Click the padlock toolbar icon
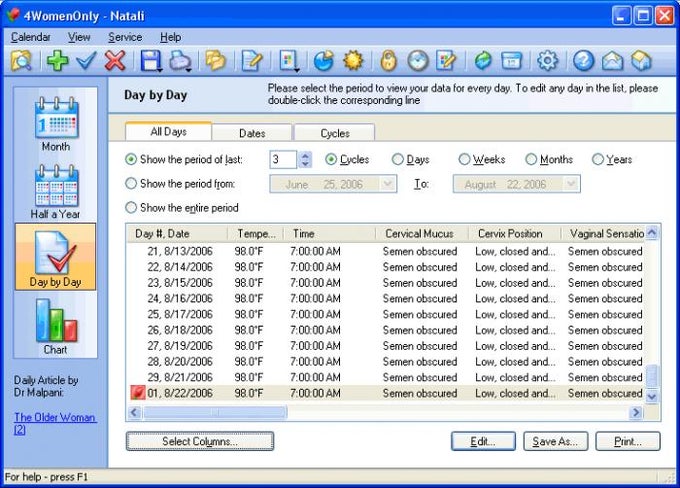 pos(389,60)
